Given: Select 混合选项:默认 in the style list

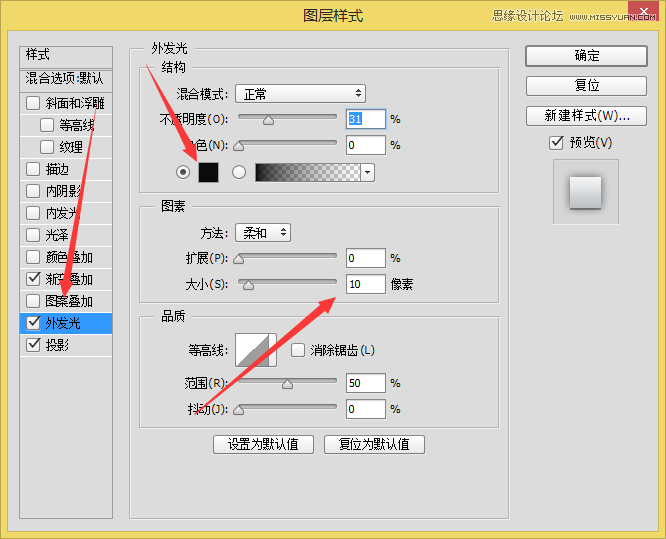Looking at the screenshot, I should [x=66, y=80].
